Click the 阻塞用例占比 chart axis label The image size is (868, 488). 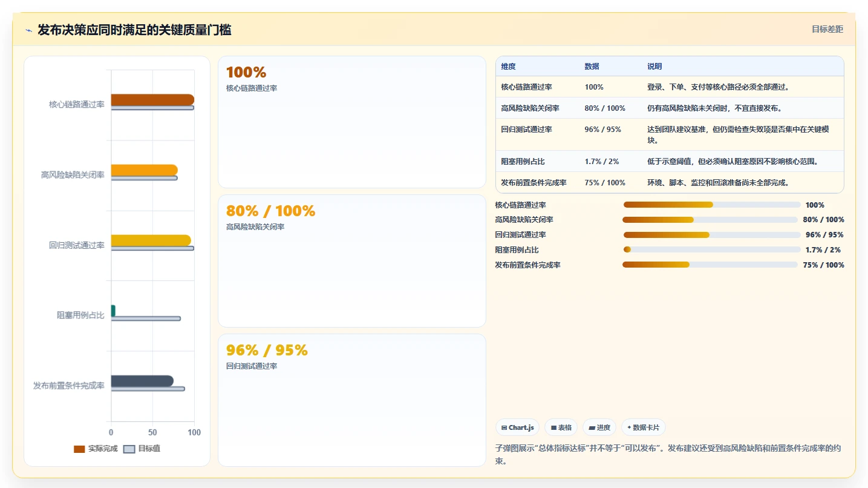pos(80,315)
